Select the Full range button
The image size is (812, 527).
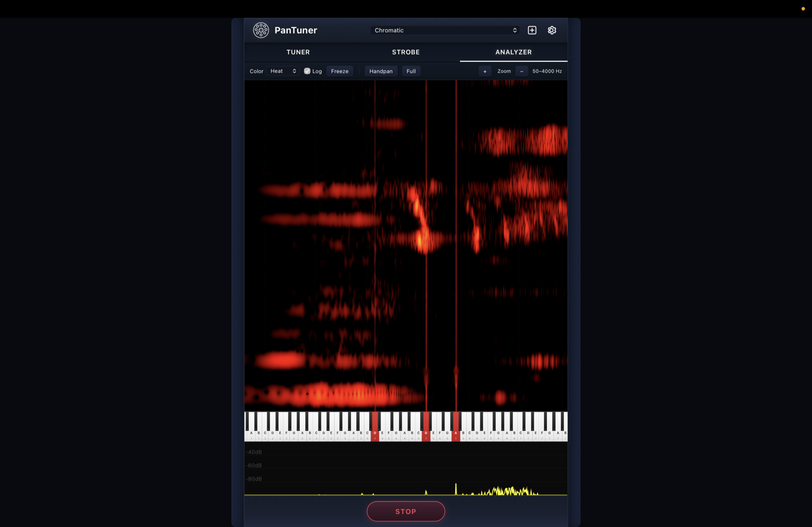pyautogui.click(x=411, y=71)
